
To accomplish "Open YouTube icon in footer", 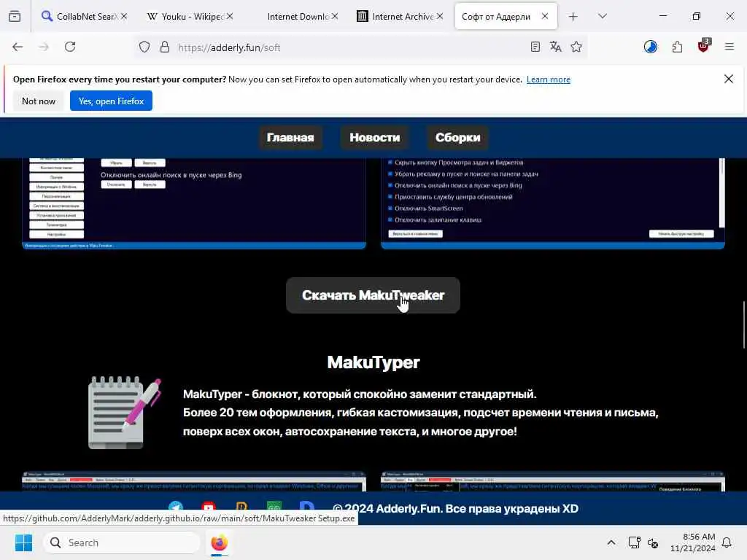I will [209, 506].
